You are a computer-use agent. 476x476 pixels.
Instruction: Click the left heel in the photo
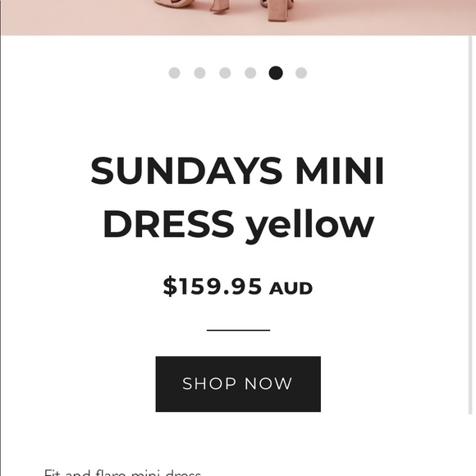point(219,7)
